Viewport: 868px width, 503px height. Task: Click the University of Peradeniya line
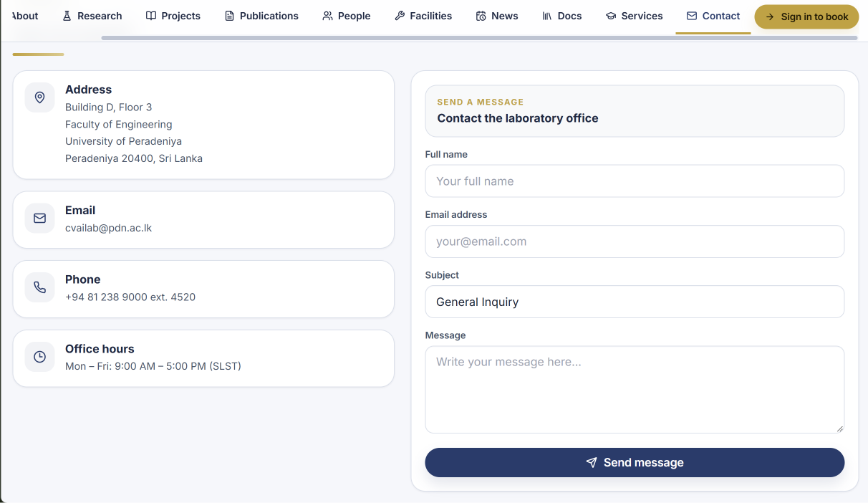123,141
